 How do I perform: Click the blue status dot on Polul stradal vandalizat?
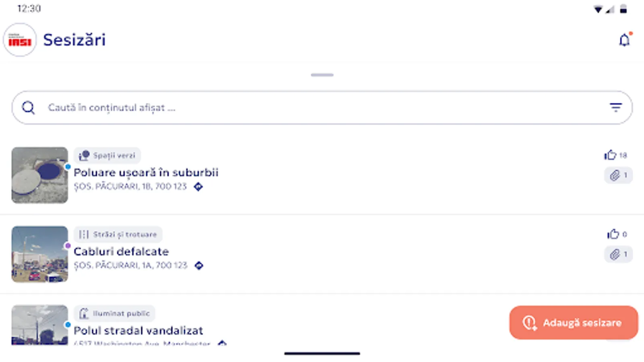(68, 323)
